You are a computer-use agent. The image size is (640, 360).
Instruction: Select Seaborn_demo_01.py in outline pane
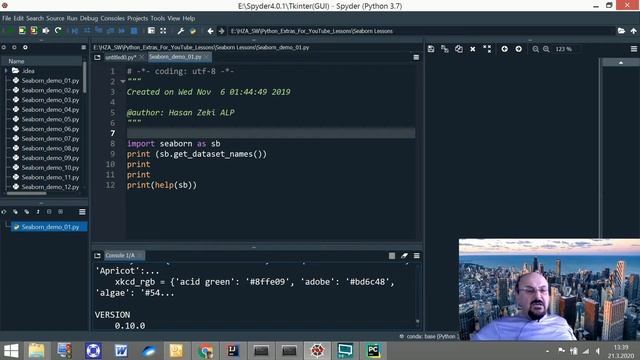click(50, 227)
